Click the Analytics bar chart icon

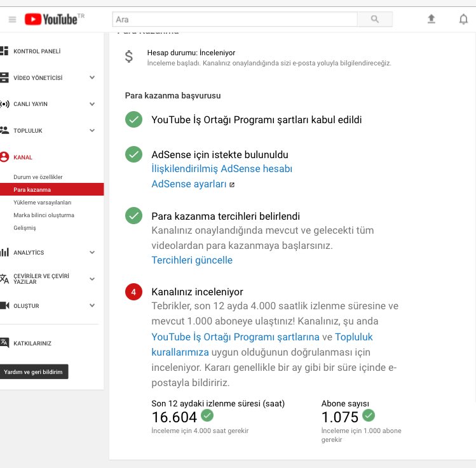point(4,252)
